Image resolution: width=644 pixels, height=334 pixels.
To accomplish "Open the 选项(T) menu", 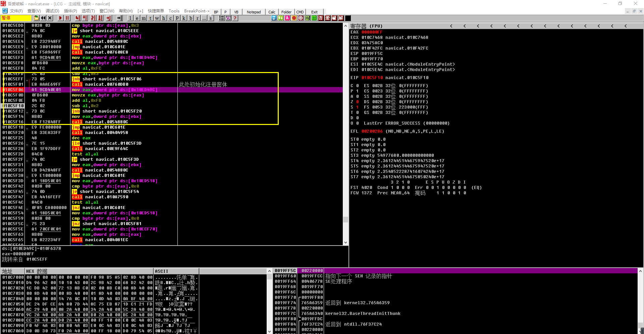I will tap(88, 11).
